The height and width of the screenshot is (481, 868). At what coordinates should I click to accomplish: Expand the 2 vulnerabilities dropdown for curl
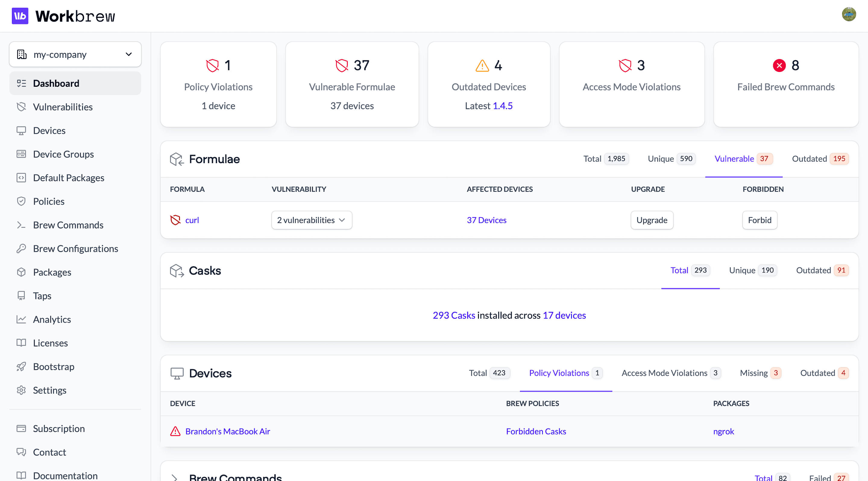click(311, 220)
